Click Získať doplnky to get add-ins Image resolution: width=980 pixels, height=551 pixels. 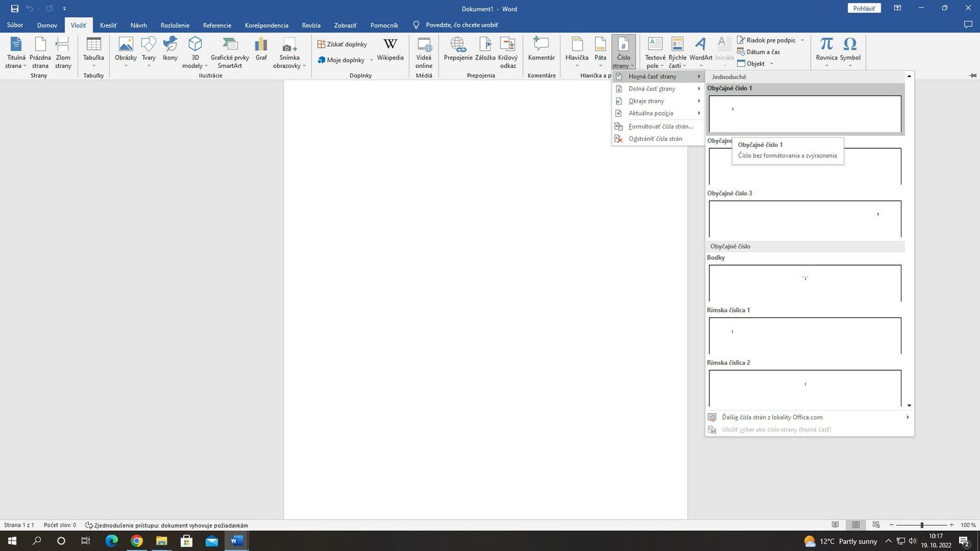coord(342,44)
